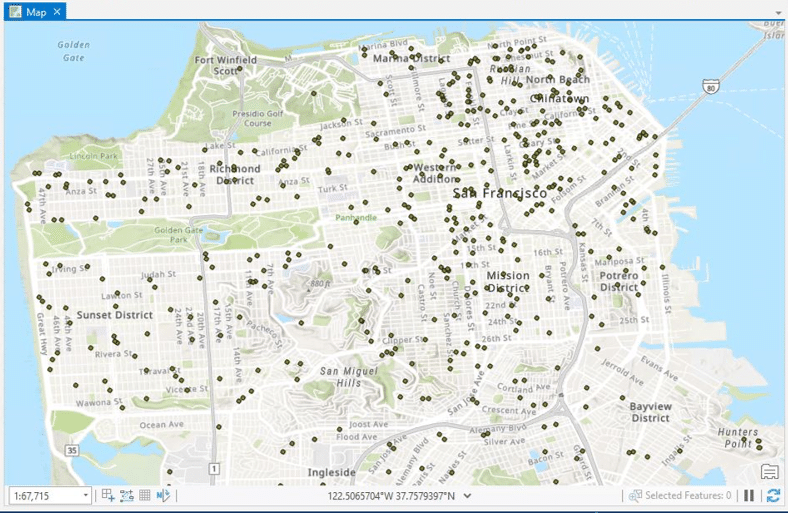Toggle the grid display icon in status bar
Screen dimensions: 788x513
tap(145, 495)
